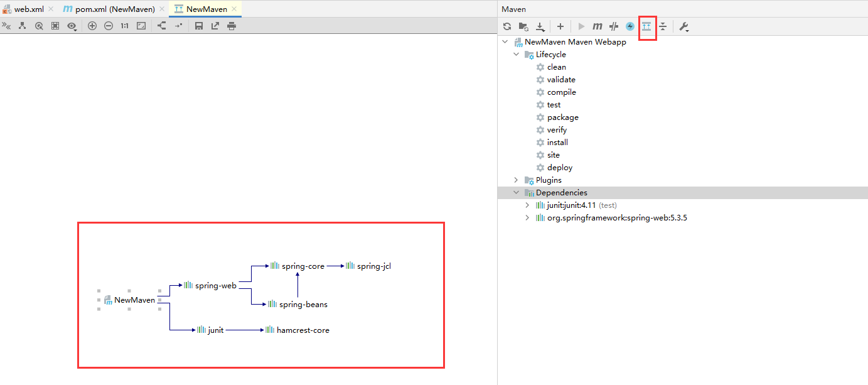Toggle Skip Tests mode

[614, 26]
